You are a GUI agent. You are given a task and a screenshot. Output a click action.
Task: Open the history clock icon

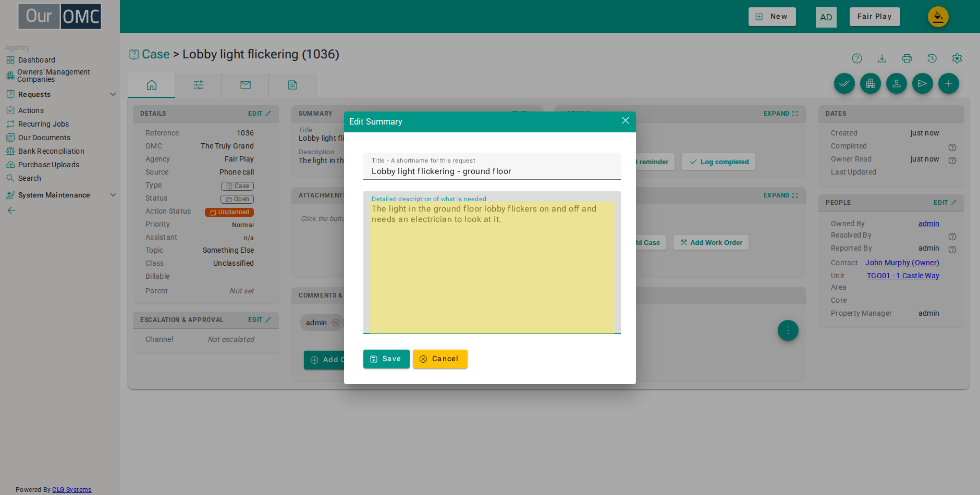(x=932, y=58)
